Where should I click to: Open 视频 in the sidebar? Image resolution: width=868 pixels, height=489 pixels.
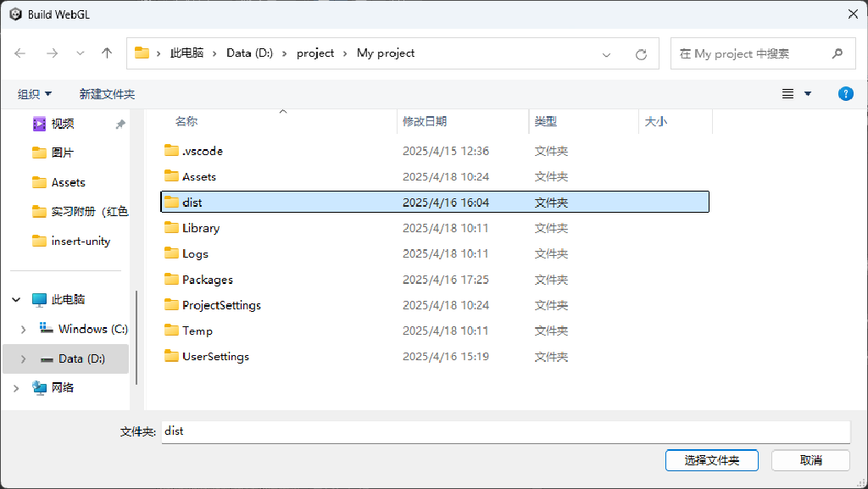(63, 124)
